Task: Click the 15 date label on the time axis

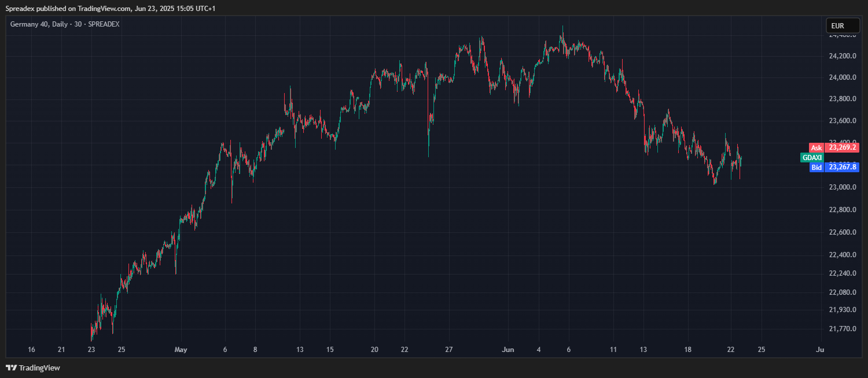Action: click(330, 350)
